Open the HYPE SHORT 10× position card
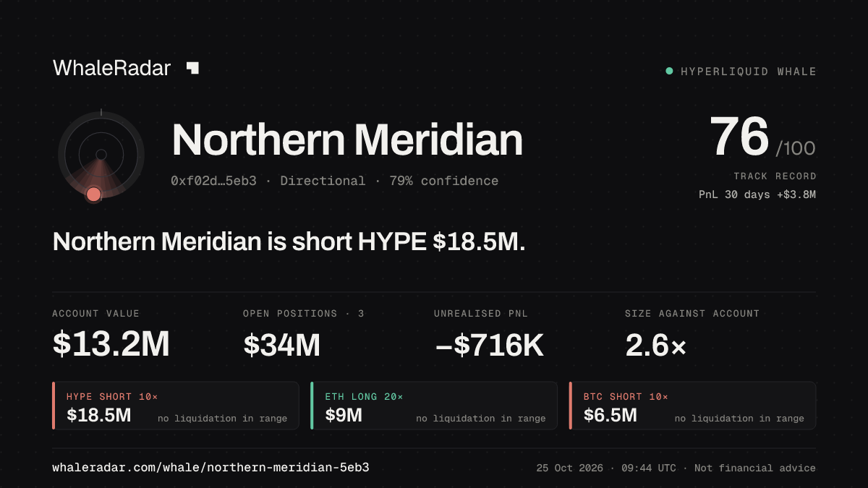868x488 pixels. [176, 406]
